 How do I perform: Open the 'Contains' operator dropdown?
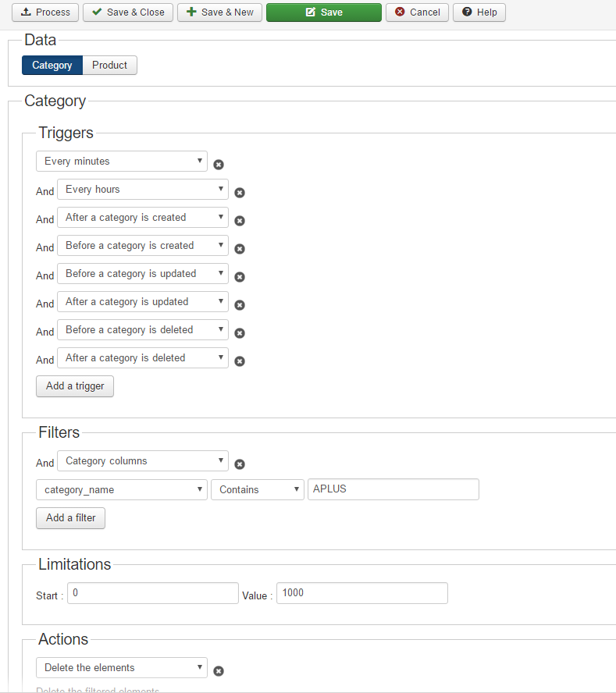(x=258, y=489)
